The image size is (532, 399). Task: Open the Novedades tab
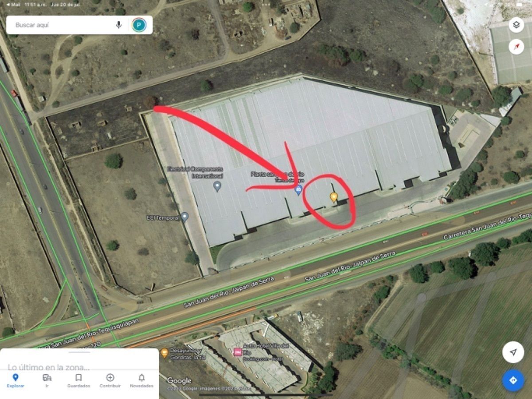pyautogui.click(x=141, y=380)
